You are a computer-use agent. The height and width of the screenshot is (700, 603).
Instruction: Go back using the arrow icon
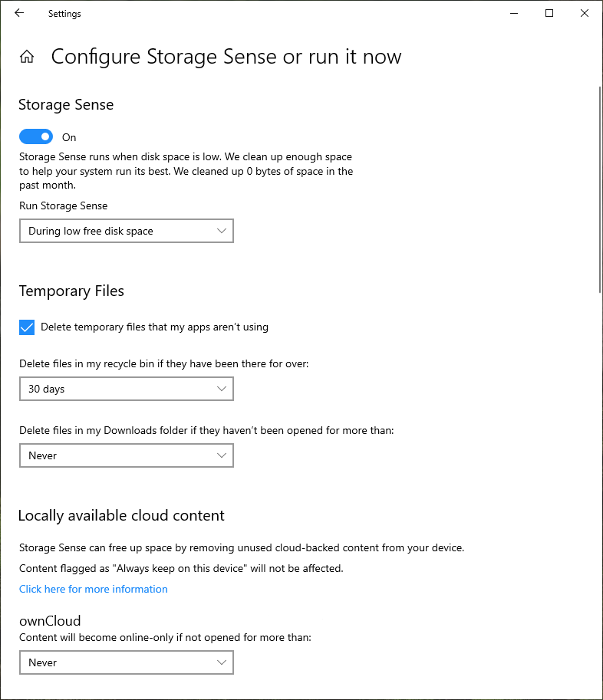(x=19, y=13)
